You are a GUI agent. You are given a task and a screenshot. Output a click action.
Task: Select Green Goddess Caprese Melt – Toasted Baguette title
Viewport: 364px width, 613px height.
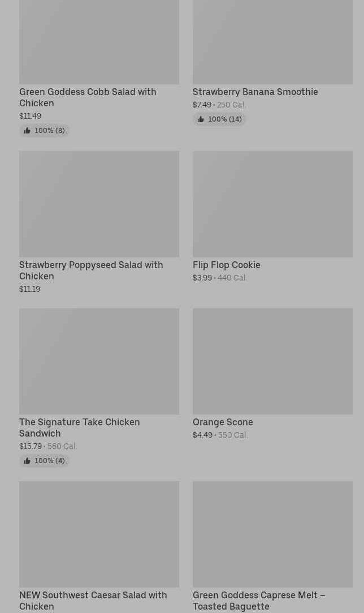[258, 601]
